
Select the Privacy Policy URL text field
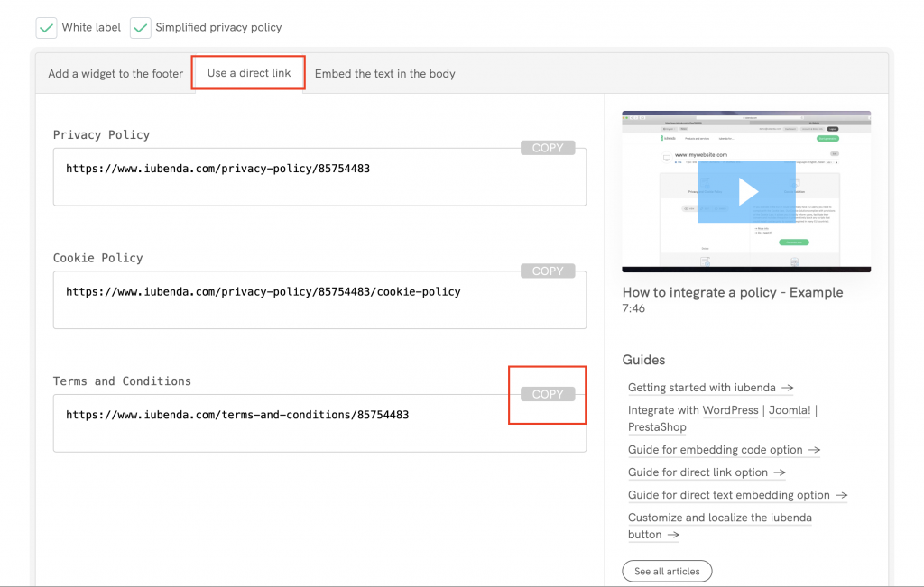pos(319,176)
